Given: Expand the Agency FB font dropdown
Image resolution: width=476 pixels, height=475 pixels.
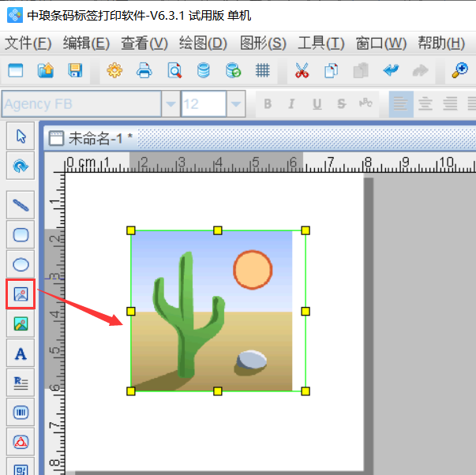Looking at the screenshot, I should tap(171, 104).
